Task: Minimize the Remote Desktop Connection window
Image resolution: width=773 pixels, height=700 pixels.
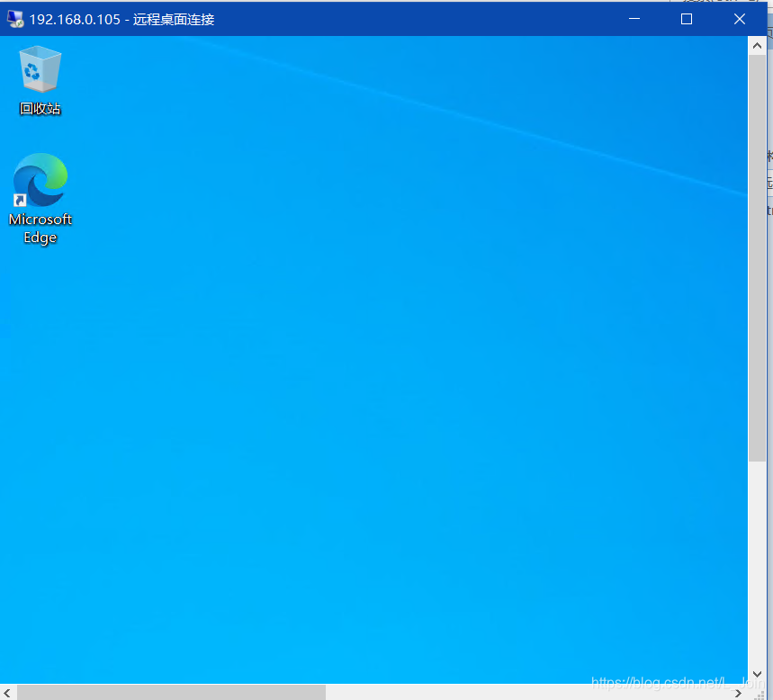Action: (x=634, y=19)
